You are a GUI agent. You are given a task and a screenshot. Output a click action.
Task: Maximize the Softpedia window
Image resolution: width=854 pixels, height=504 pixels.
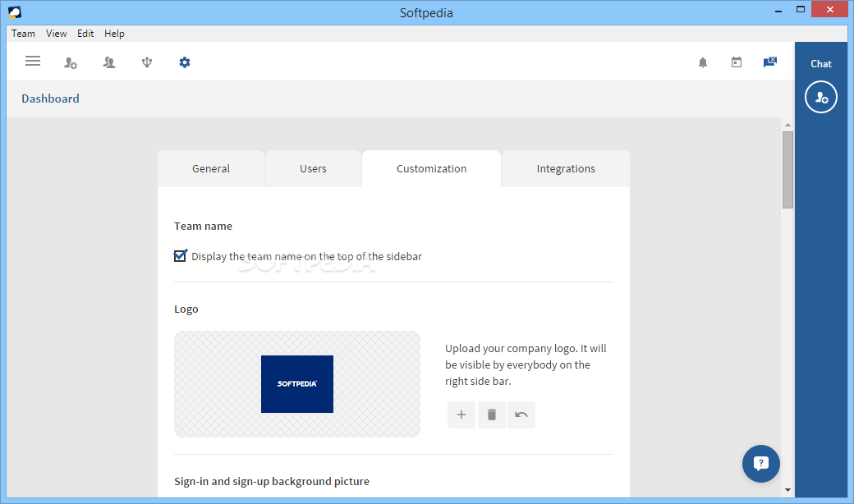[x=801, y=9]
